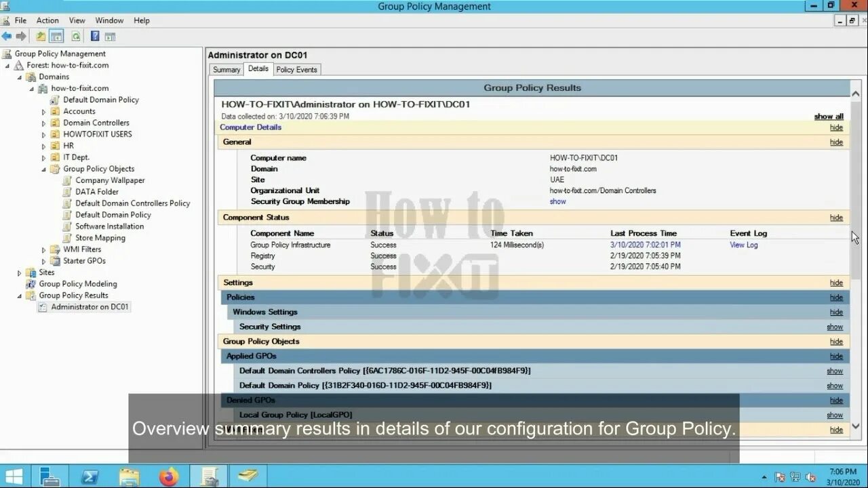Image resolution: width=868 pixels, height=488 pixels.
Task: Click the Forward arrow in toolbar
Action: click(21, 37)
